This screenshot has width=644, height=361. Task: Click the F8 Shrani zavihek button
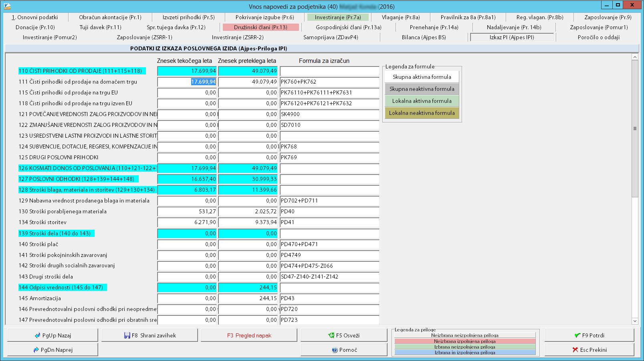pyautogui.click(x=149, y=335)
